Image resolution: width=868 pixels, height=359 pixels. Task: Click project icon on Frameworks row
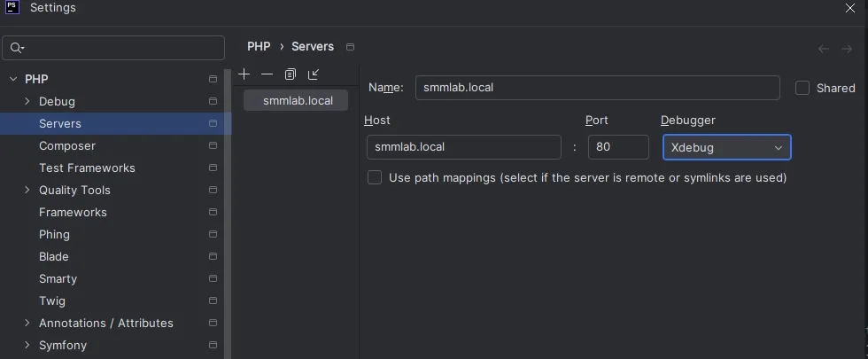[213, 212]
